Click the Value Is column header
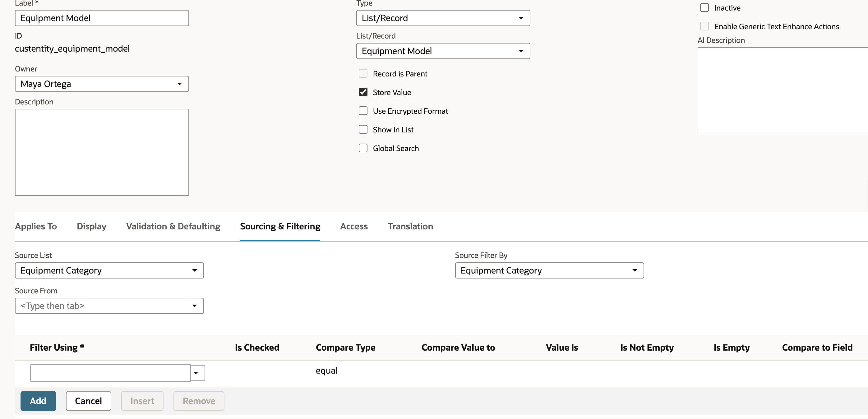This screenshot has width=868, height=419. point(562,347)
